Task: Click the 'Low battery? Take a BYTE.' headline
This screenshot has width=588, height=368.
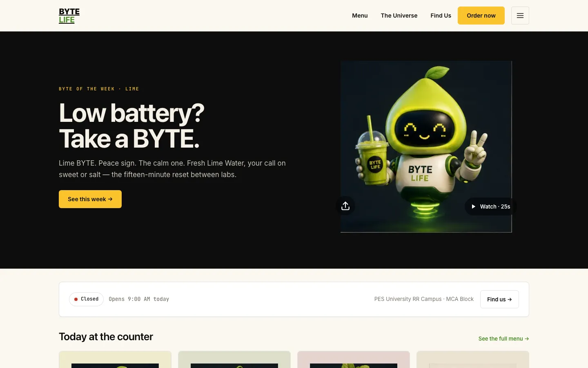Action: (131, 126)
